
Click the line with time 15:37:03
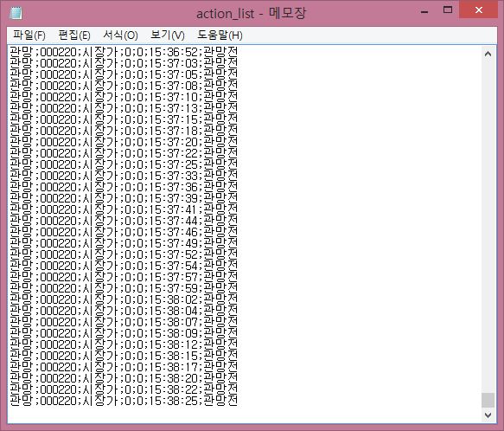(124, 63)
